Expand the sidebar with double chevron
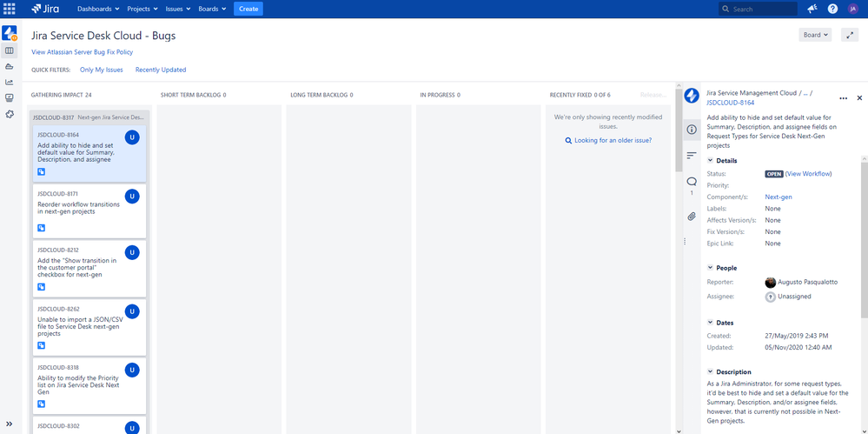The height and width of the screenshot is (434, 868). click(x=9, y=424)
